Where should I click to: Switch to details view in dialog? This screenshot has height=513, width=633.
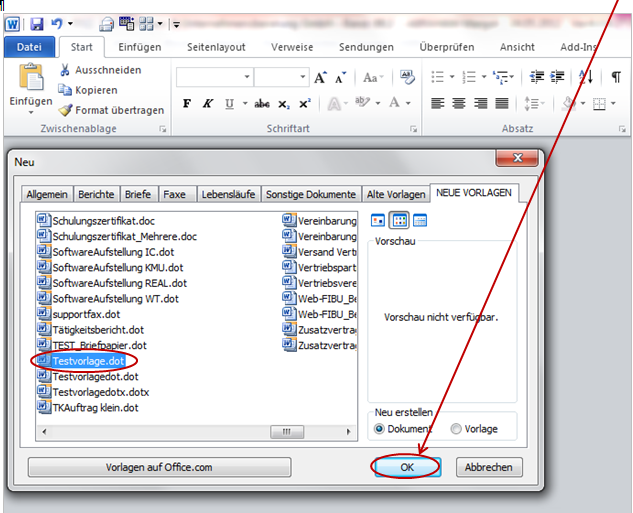coord(420,220)
